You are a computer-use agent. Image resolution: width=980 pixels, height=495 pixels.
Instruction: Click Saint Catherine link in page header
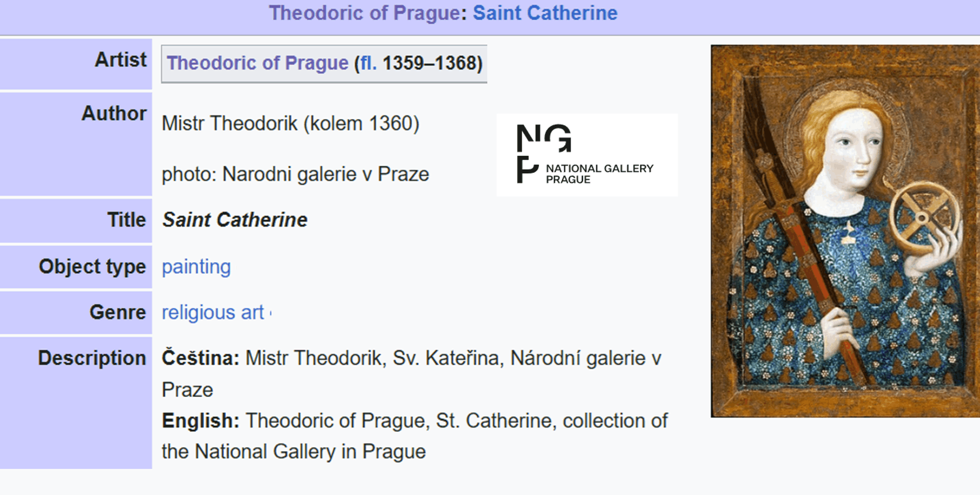[545, 13]
